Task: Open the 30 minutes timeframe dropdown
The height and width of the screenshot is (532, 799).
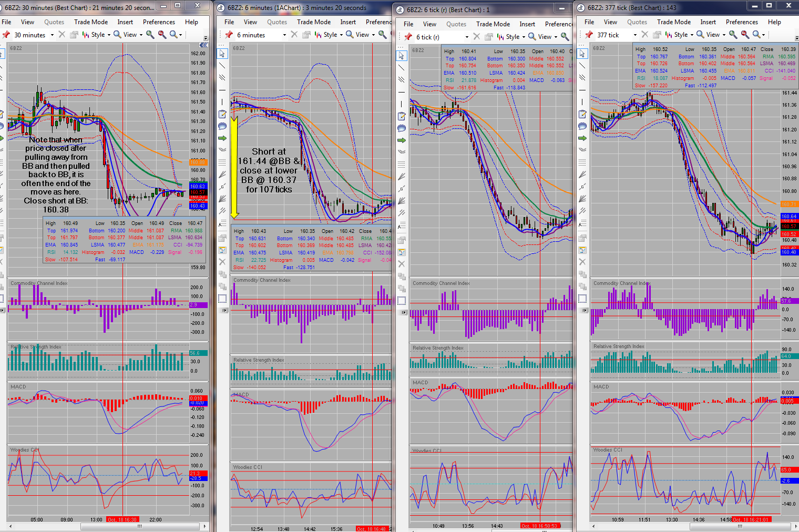Action: (x=52, y=35)
